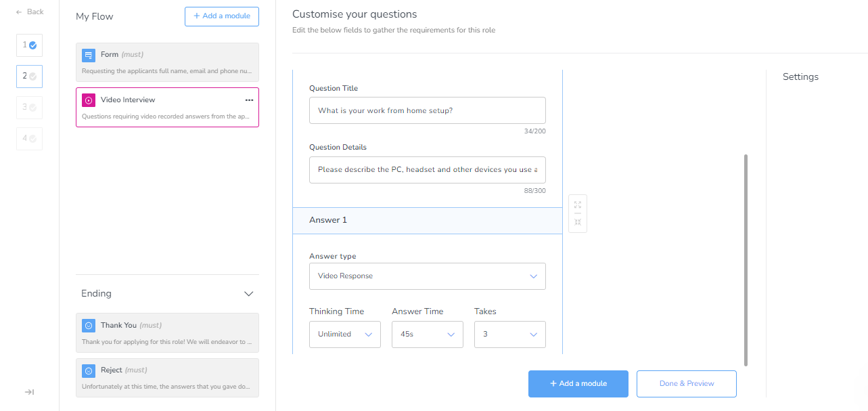Screen dimensions: 868x411
Task: Click the Video Interview module icon
Action: (x=89, y=100)
